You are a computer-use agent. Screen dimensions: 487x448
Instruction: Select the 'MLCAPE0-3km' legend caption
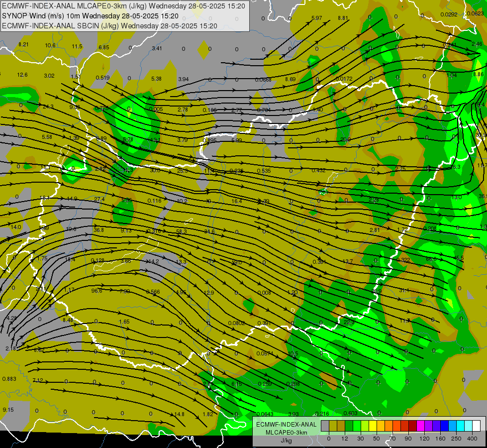click(286, 433)
